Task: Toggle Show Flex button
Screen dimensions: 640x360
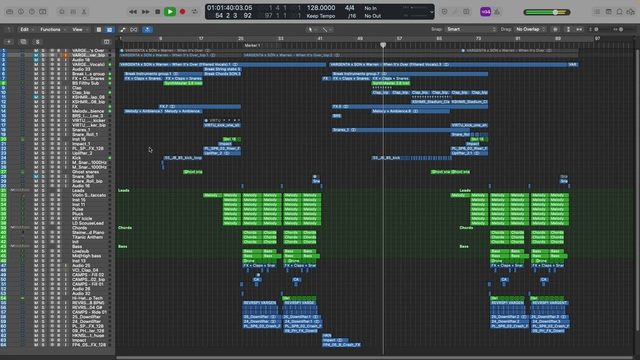Action: coord(134,29)
